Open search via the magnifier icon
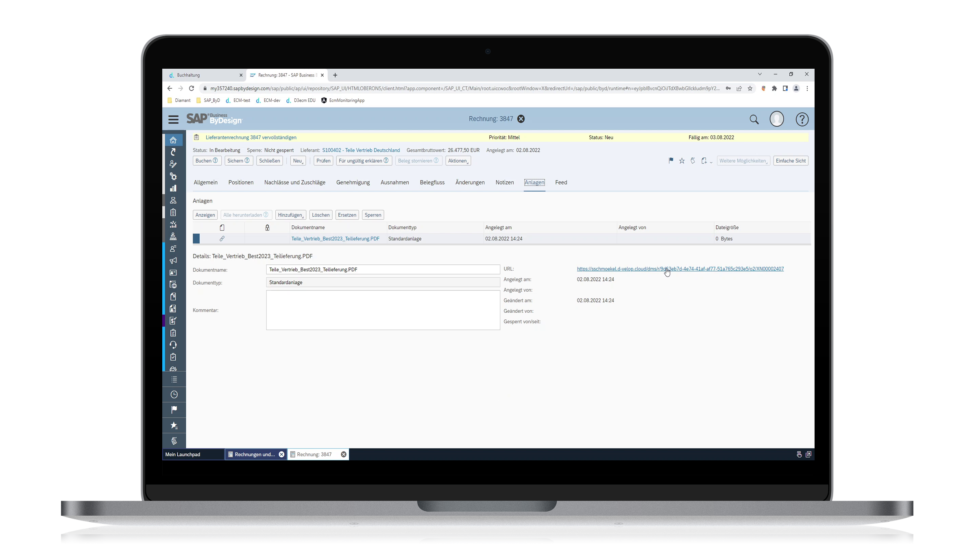Image resolution: width=974 pixels, height=560 pixels. (x=754, y=119)
